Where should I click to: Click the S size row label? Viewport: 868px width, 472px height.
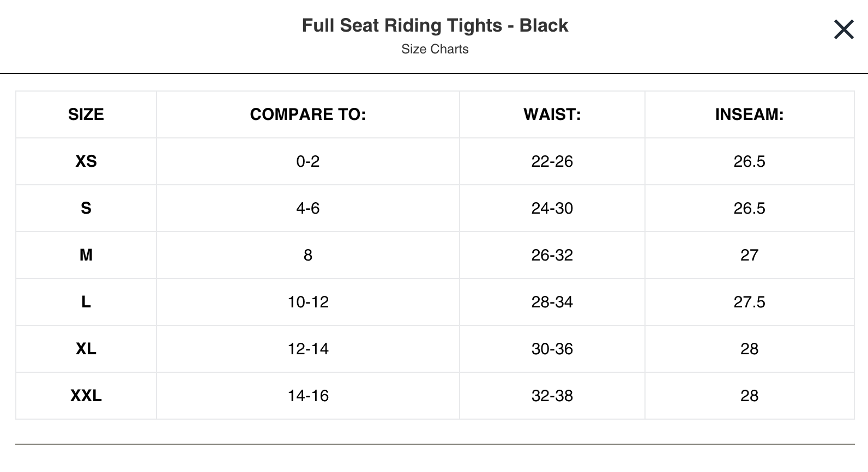tap(86, 208)
